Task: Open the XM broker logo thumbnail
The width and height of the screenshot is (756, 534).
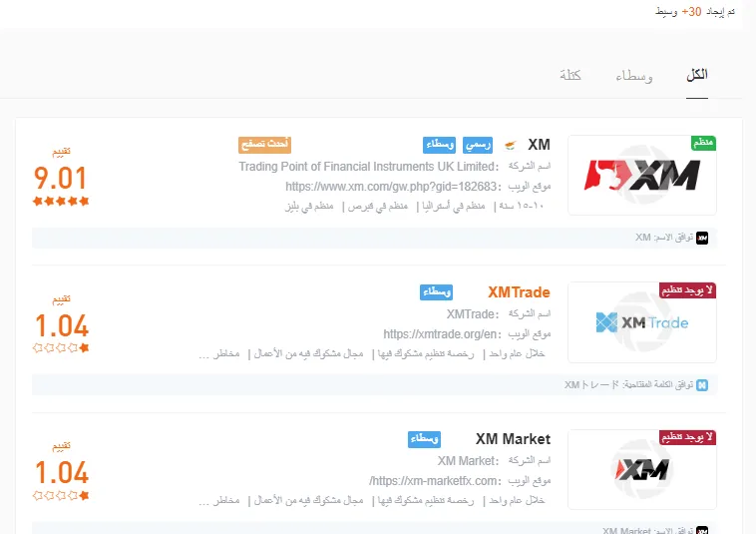Action: pyautogui.click(x=641, y=175)
